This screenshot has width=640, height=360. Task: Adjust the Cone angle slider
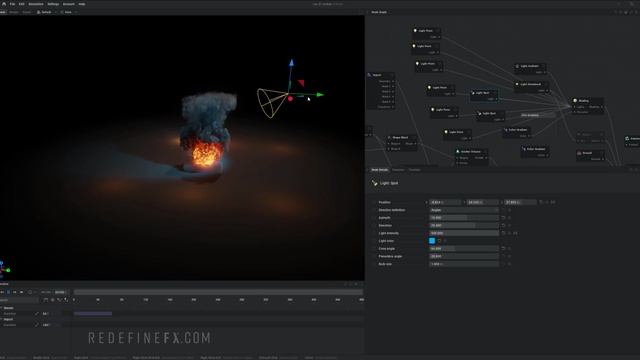coord(464,249)
